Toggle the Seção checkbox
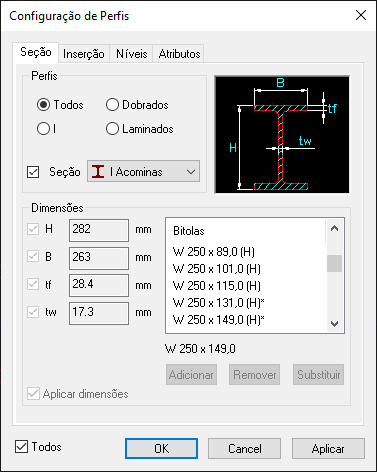The image size is (377, 472). pos(33,172)
